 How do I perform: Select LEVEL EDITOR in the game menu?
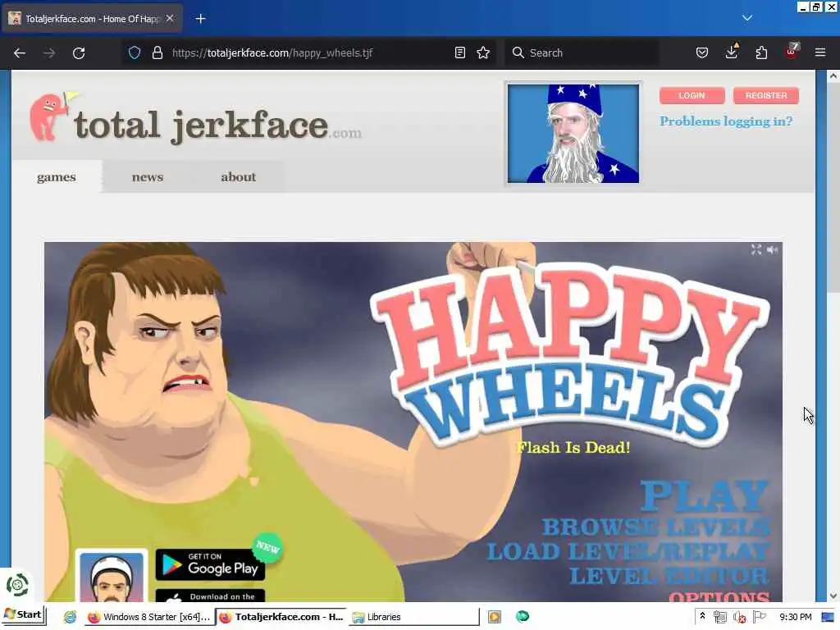tap(669, 577)
